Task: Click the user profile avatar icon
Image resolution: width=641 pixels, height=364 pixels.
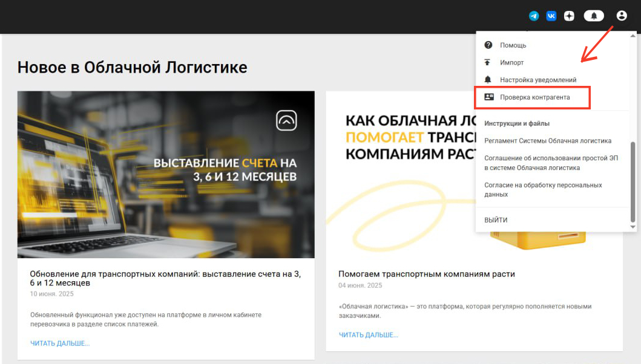Action: pyautogui.click(x=622, y=16)
